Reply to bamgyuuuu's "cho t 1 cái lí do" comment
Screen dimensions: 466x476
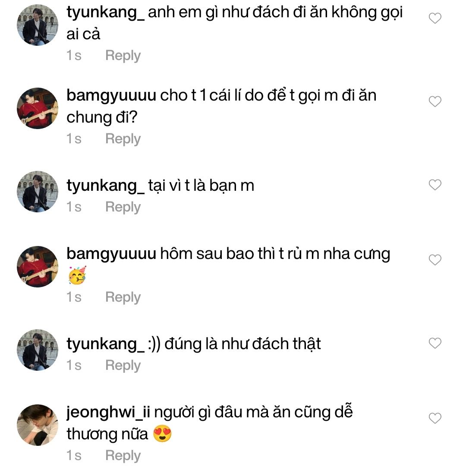tap(123, 139)
